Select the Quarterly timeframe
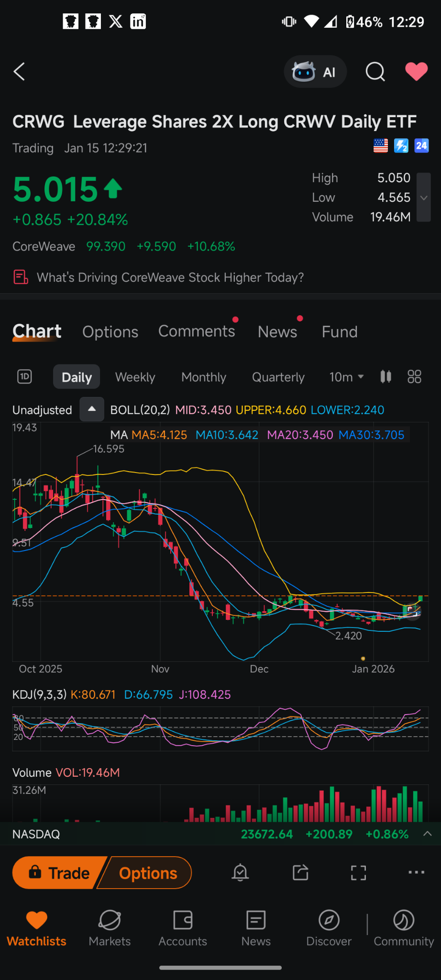Viewport: 441px width, 980px height. 278,377
